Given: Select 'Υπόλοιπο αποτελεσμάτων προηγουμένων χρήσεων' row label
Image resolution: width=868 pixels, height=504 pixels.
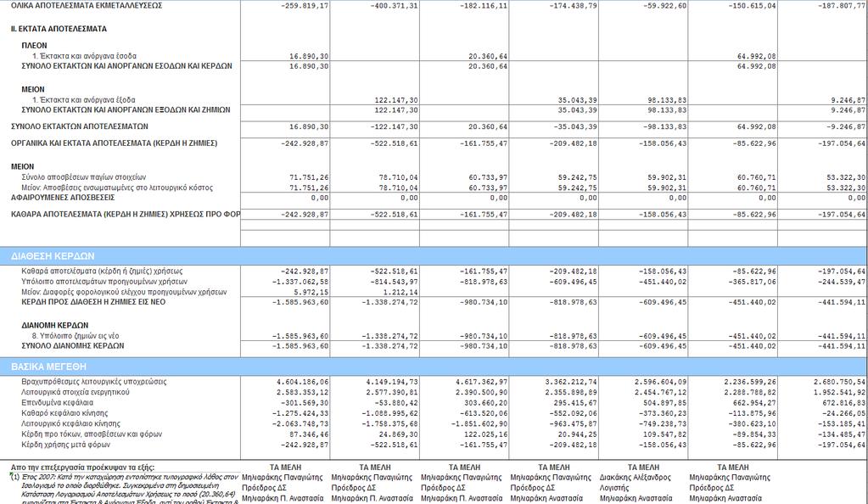Looking at the screenshot, I should [104, 282].
